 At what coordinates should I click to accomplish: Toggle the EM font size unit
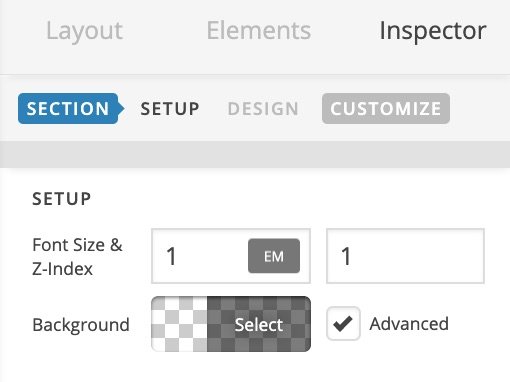click(274, 256)
